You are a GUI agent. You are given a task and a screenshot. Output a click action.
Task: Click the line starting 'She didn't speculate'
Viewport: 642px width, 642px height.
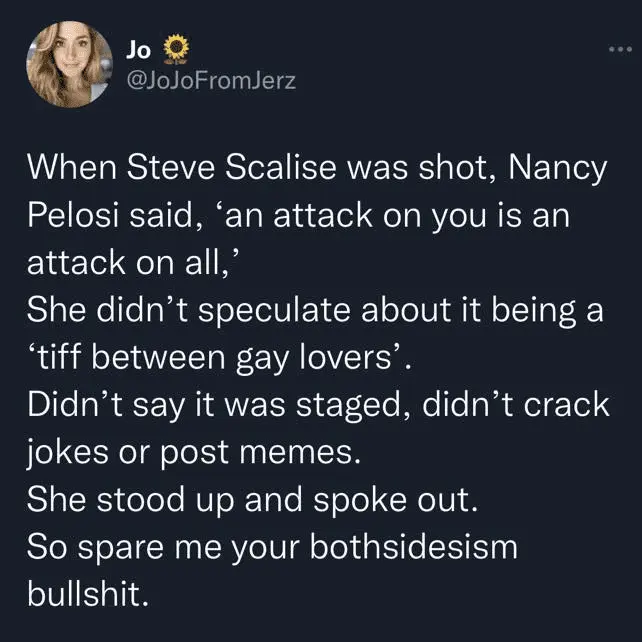(314, 310)
